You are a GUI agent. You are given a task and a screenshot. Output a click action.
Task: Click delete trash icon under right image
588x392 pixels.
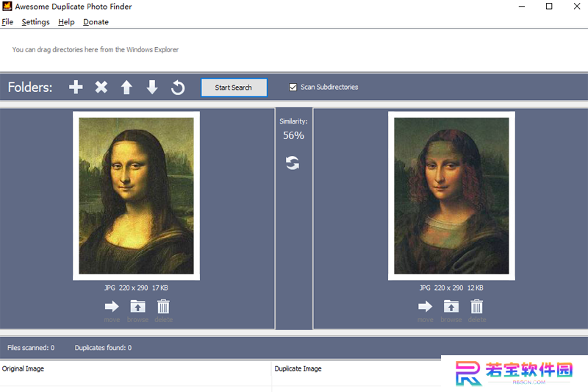(x=477, y=307)
